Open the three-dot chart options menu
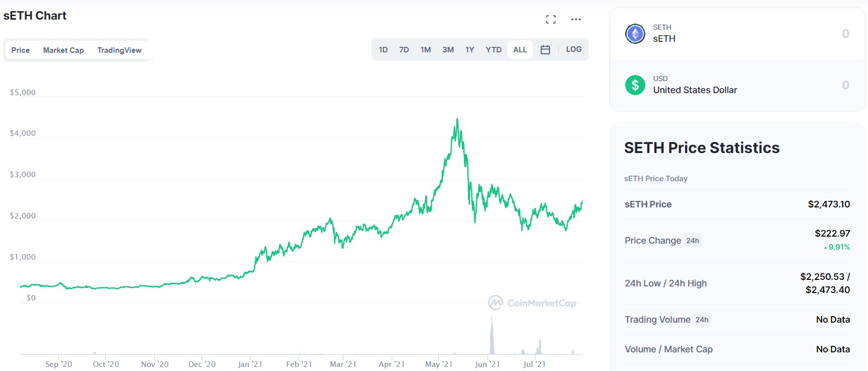This screenshot has height=371, width=868. (x=576, y=20)
